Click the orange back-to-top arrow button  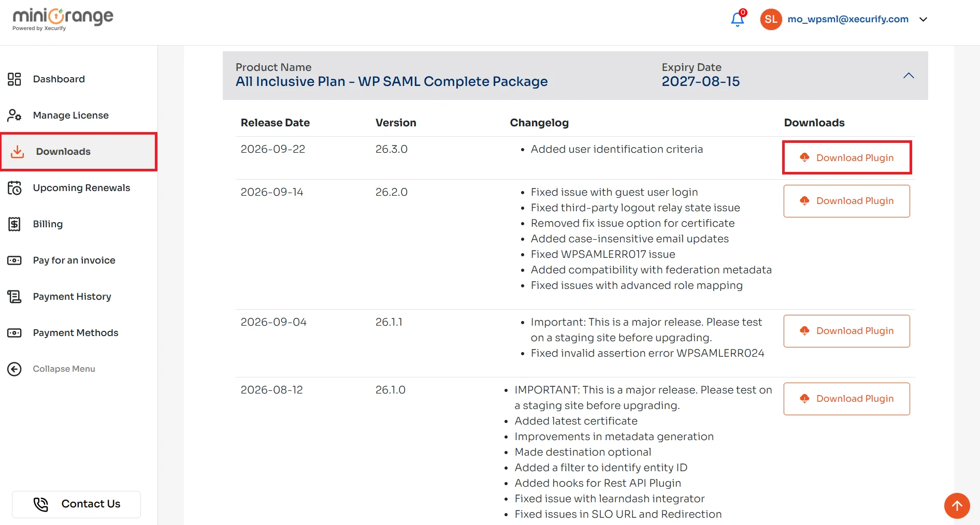pos(957,505)
